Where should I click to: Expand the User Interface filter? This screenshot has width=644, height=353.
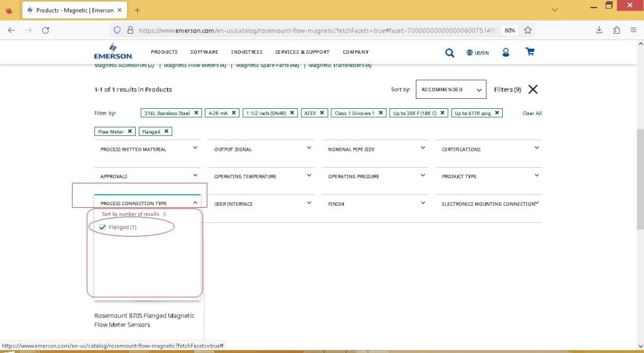pos(261,203)
